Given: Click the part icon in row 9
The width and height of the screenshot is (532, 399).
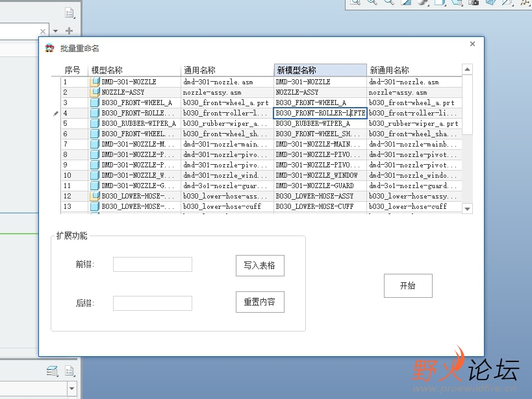Looking at the screenshot, I should [95, 165].
